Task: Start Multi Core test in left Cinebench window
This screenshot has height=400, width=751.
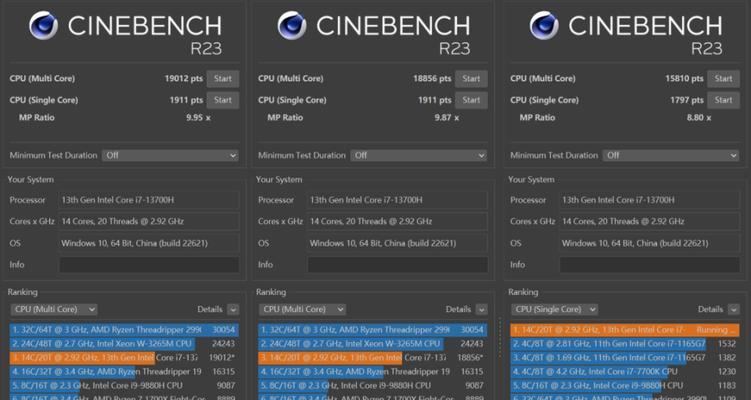Action: 223,79
